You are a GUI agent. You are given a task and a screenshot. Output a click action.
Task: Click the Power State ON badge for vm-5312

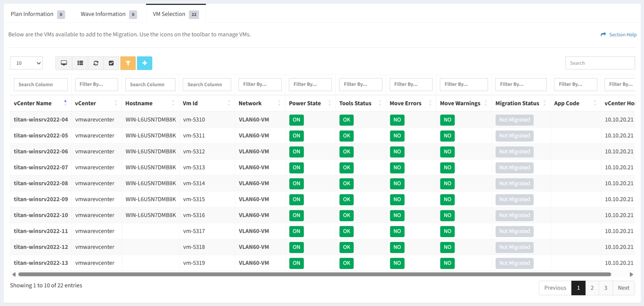296,151
